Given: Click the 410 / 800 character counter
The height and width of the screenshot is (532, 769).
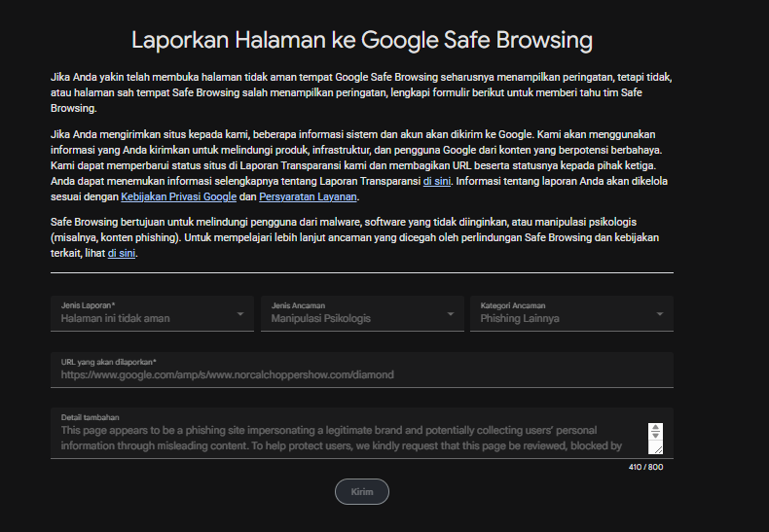Looking at the screenshot, I should [x=645, y=468].
